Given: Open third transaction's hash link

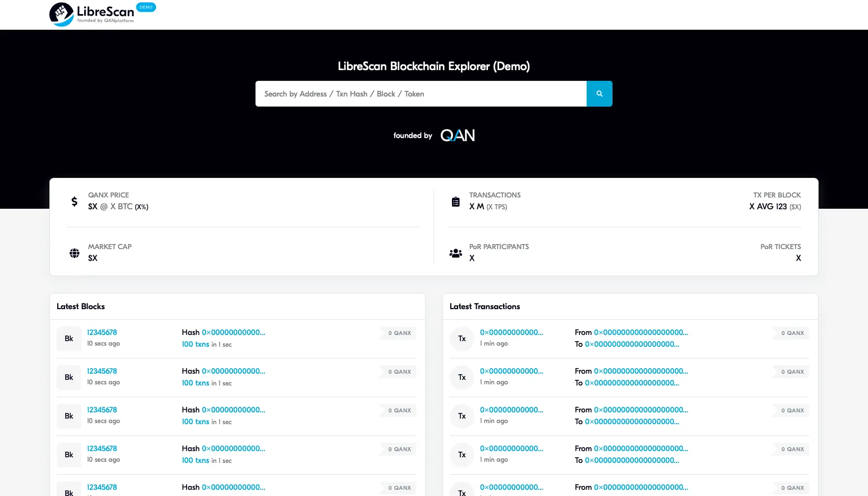Looking at the screenshot, I should point(511,410).
